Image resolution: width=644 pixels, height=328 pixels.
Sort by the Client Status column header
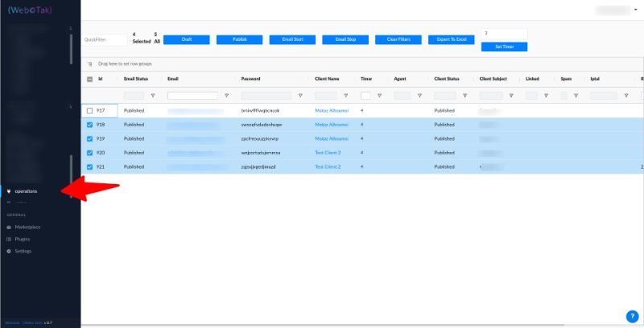pos(447,79)
